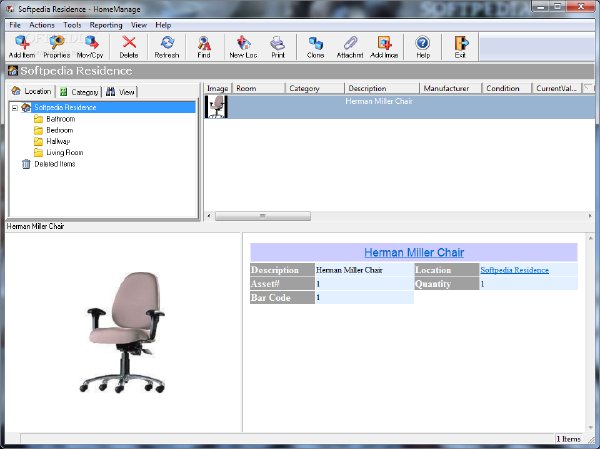The image size is (600, 449).
Task: Click the chair thumbnail in the list
Action: tap(216, 107)
